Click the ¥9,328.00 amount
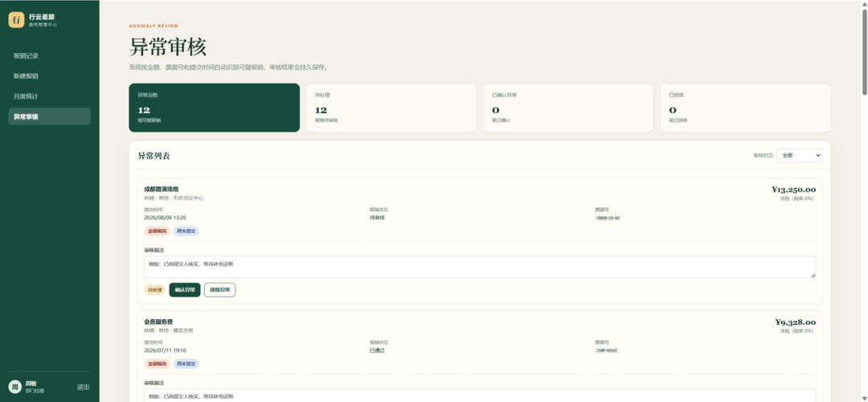The width and height of the screenshot is (868, 402). [x=795, y=322]
